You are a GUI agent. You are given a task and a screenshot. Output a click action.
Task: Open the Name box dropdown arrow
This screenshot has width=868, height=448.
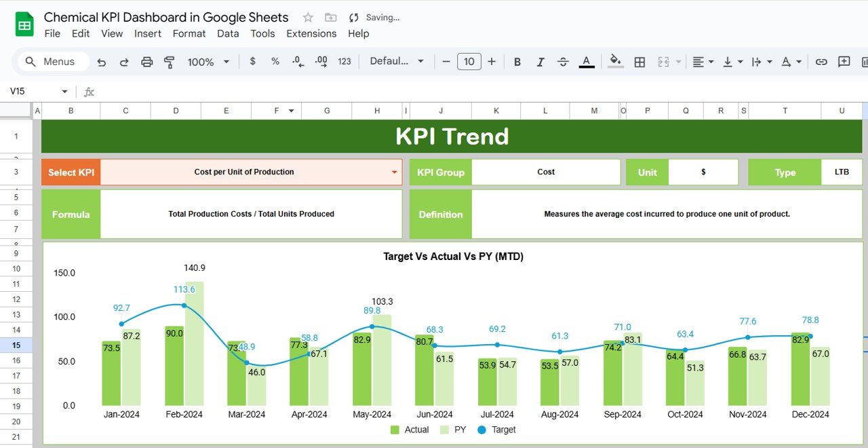64,92
